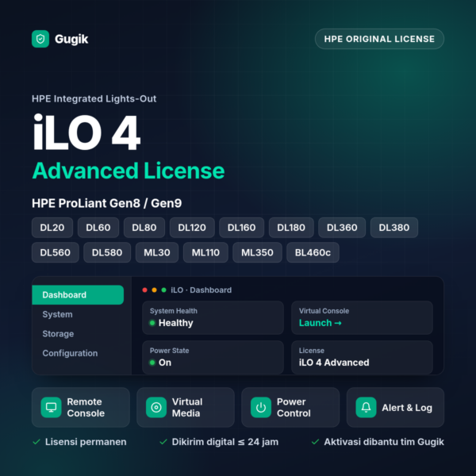Open the System sidebar item
476x476 pixels.
coord(57,314)
